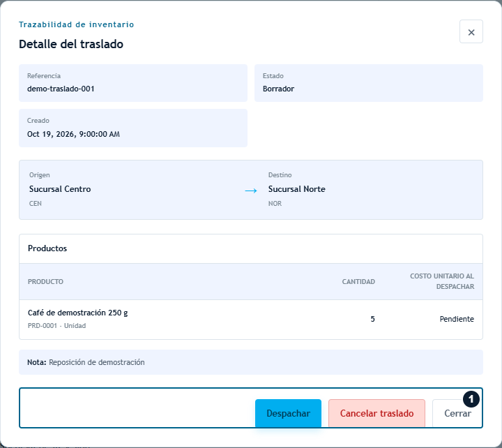
Task: Click the Destino field label
Action: coord(280,175)
